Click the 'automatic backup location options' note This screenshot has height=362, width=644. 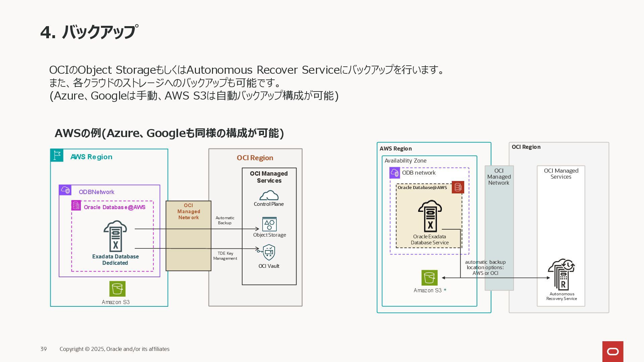[x=485, y=267]
